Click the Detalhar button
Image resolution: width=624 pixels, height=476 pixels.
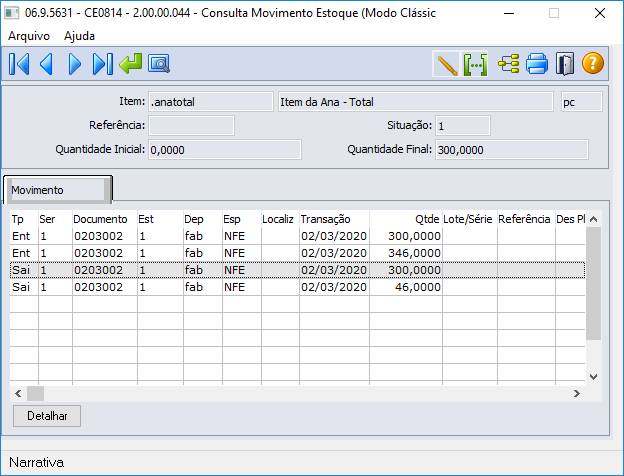(x=47, y=416)
